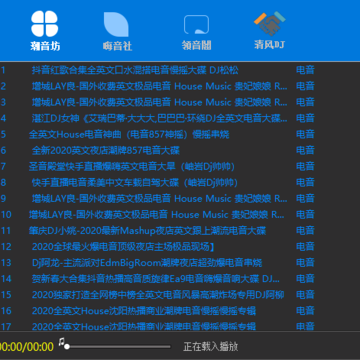Click the playback progress slider handle
Screen dimensions: 360x360
pos(67,347)
